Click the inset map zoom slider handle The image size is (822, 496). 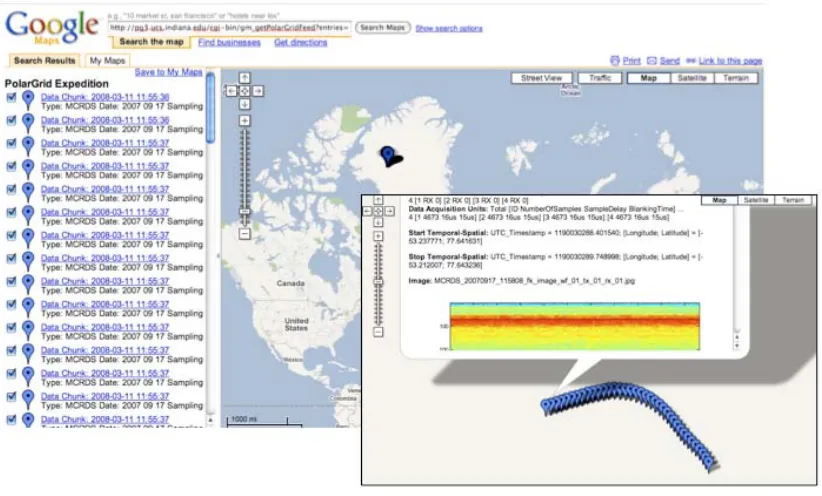[x=378, y=282]
